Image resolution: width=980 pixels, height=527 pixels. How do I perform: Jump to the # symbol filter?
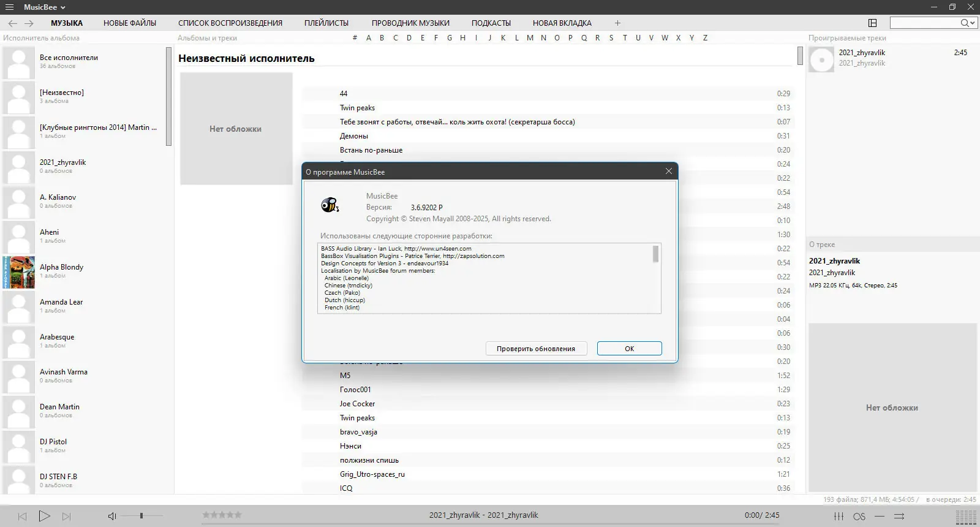point(355,38)
